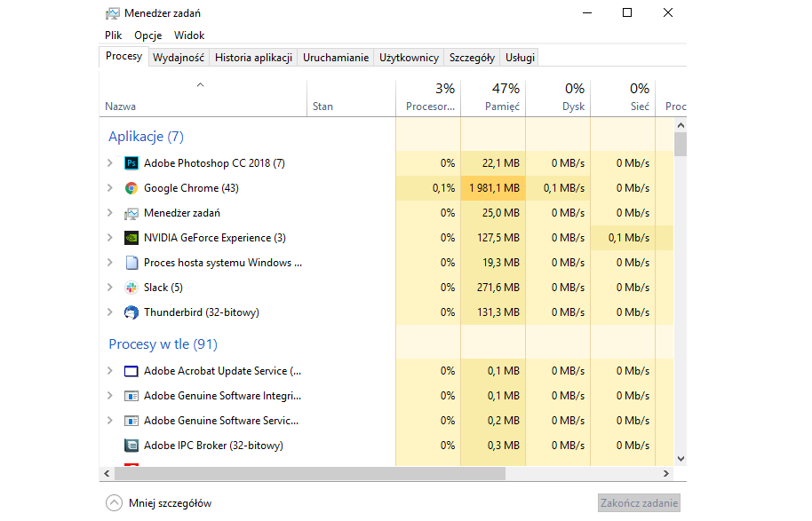This screenshot has width=812, height=521.
Task: Sort by the Sieć column header
Action: [x=623, y=99]
